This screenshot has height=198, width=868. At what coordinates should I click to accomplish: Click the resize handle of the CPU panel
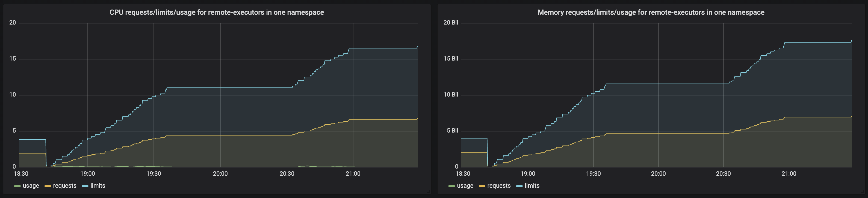[x=428, y=192]
